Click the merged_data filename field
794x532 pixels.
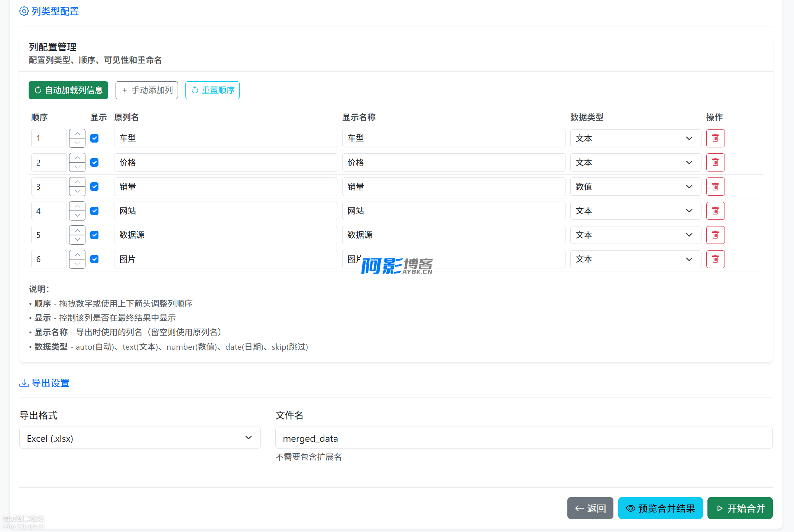524,438
